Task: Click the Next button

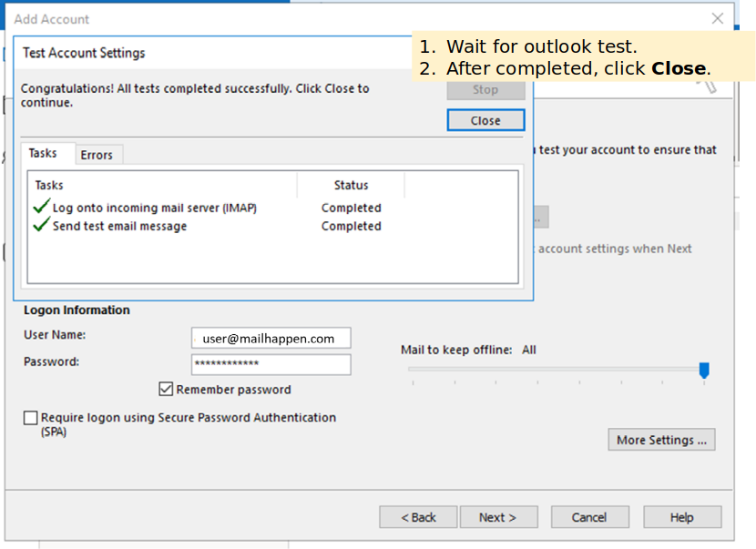Action: click(x=498, y=517)
